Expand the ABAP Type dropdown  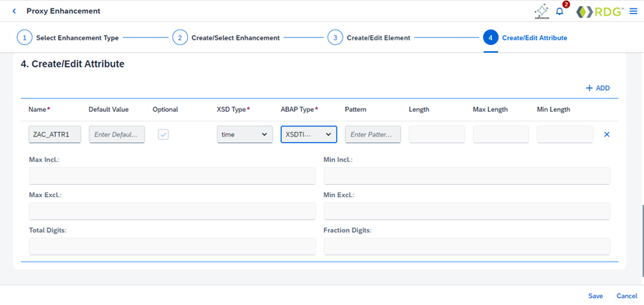click(309, 134)
